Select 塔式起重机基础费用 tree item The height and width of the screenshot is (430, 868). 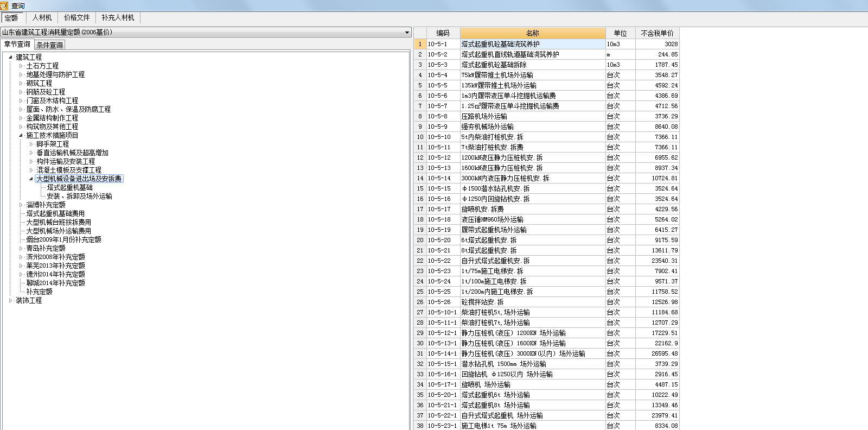(x=55, y=213)
